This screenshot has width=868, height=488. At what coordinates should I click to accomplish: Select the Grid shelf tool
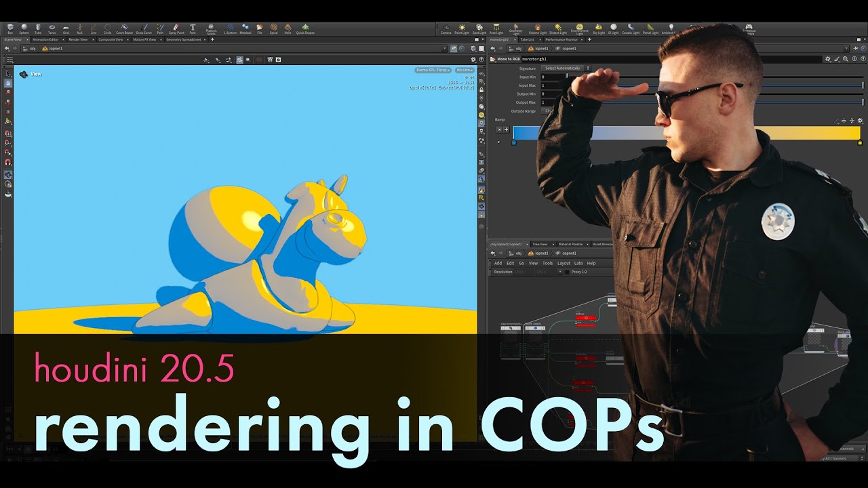tap(66, 28)
